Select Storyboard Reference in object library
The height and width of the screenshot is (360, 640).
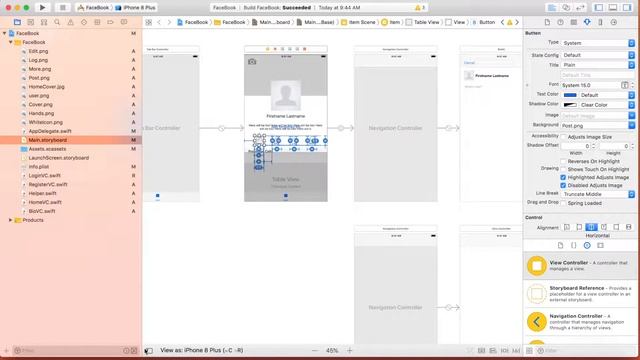click(x=580, y=293)
